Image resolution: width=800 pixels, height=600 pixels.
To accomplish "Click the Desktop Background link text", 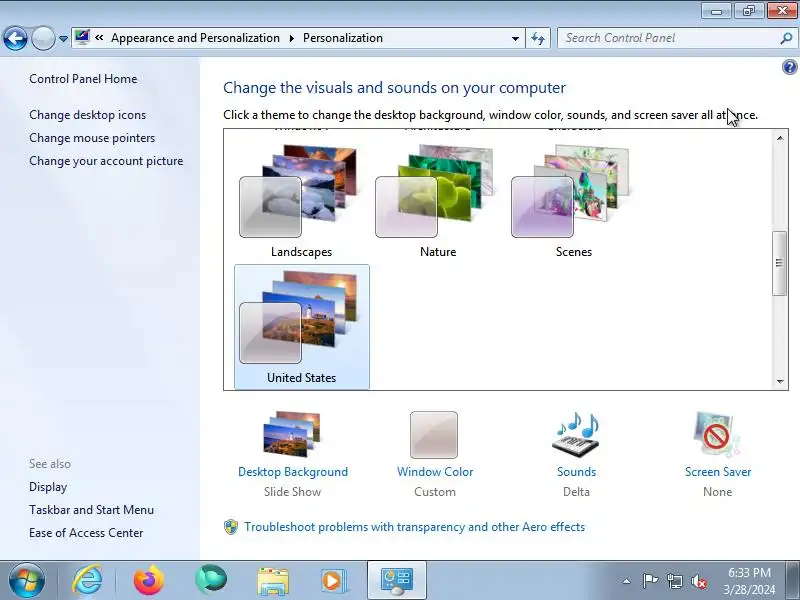I will click(x=293, y=472).
